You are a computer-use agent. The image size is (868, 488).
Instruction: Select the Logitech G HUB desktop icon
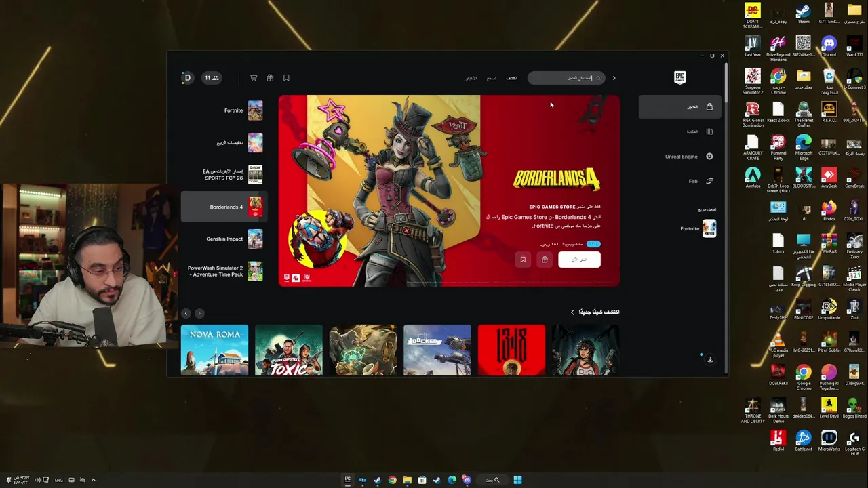pyautogui.click(x=854, y=443)
